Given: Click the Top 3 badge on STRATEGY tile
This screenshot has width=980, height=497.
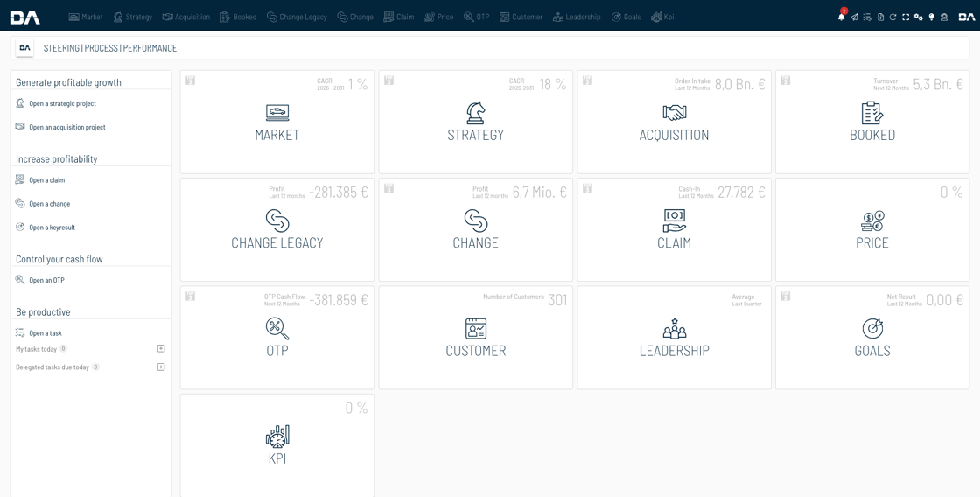Looking at the screenshot, I should pos(388,80).
